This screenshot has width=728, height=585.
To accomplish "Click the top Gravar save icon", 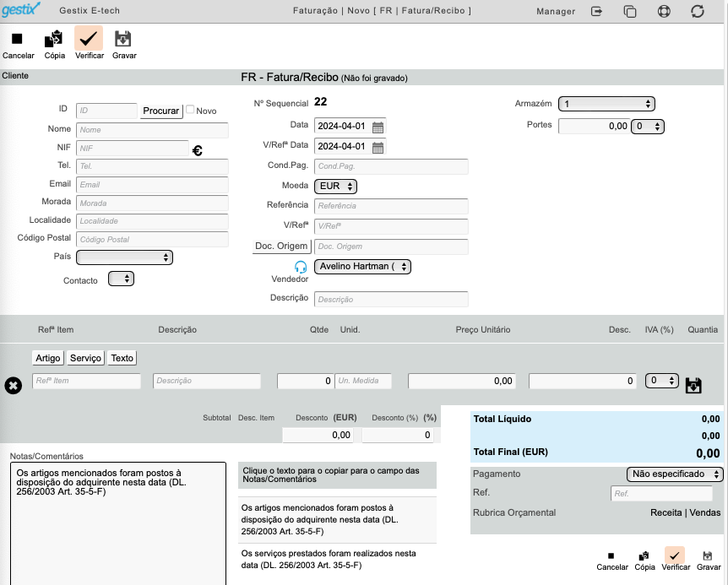I will [123, 39].
